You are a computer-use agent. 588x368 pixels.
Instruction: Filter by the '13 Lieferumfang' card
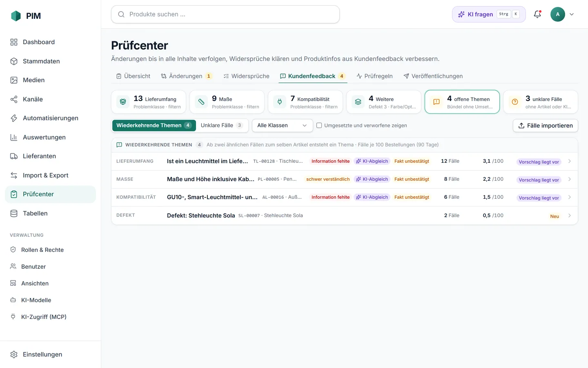click(x=149, y=102)
